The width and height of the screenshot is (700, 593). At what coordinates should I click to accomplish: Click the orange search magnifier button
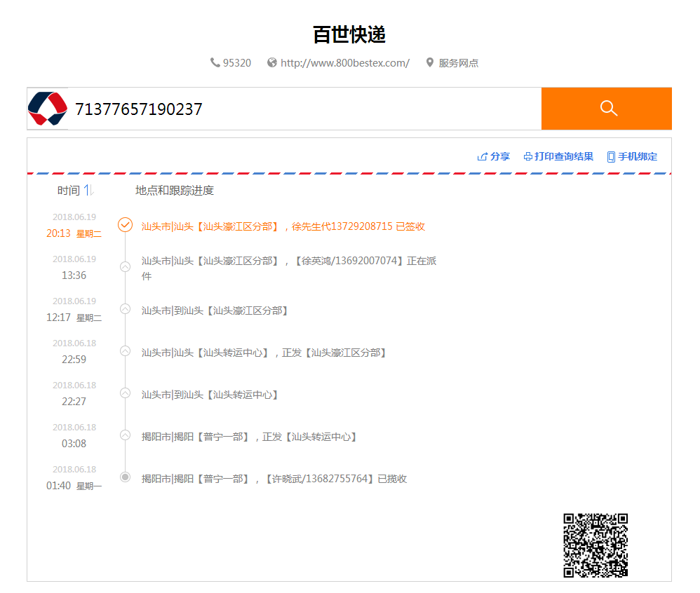(606, 109)
